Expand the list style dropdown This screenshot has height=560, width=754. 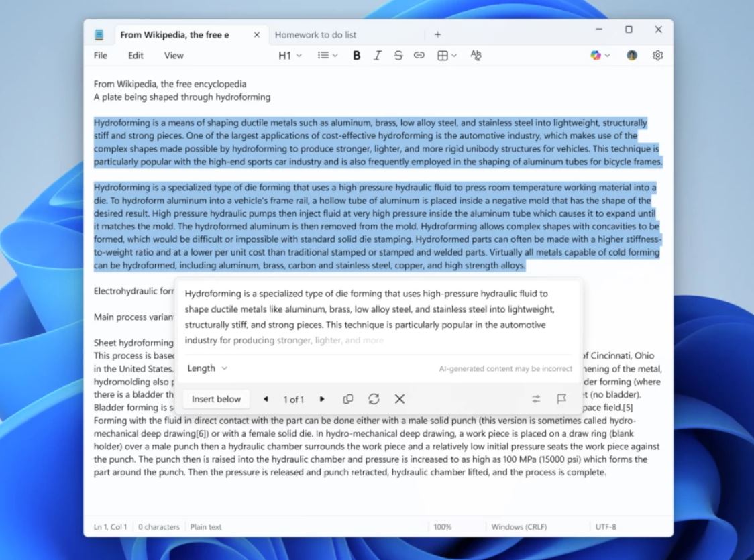[327, 55]
